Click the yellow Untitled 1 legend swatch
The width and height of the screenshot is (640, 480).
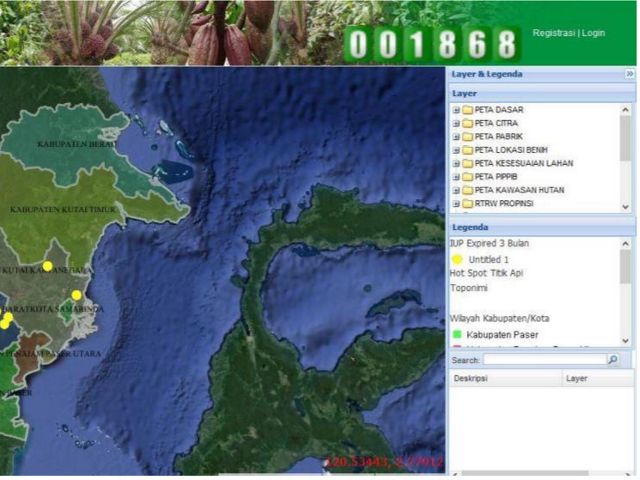(x=458, y=258)
